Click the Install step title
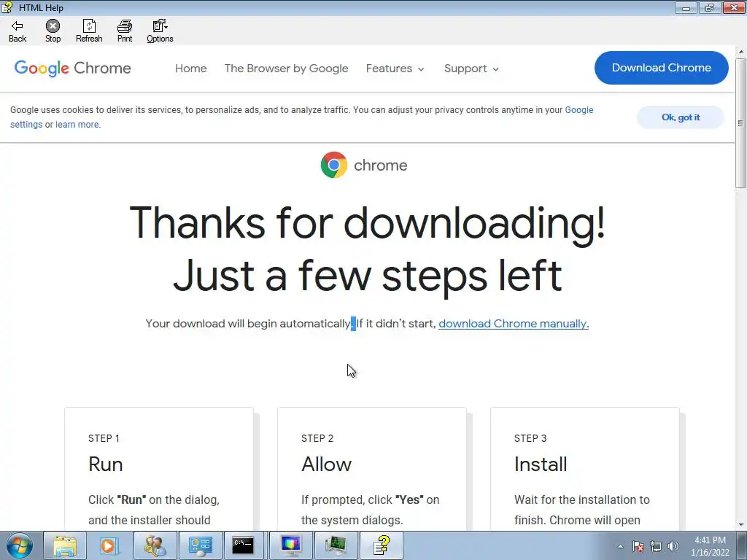This screenshot has width=747, height=560. pos(541,464)
